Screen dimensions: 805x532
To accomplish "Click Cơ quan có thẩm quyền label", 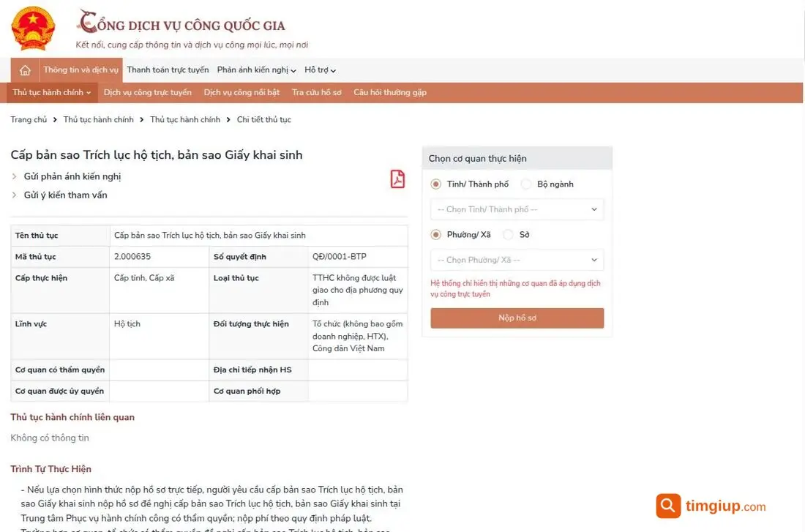I will pos(60,370).
